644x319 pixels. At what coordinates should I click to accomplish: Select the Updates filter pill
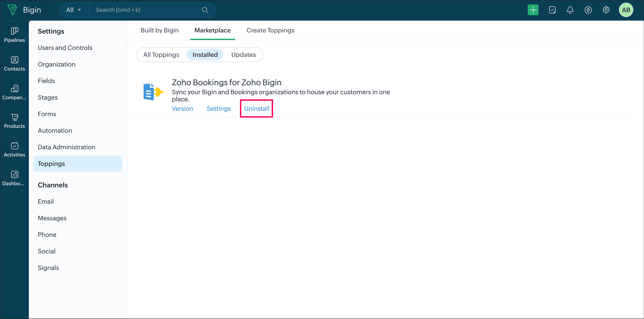(x=243, y=55)
